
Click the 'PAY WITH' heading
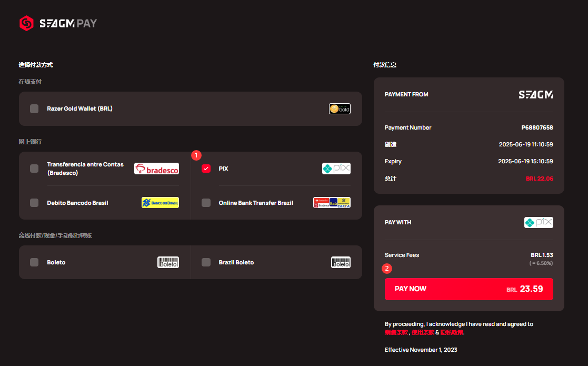(398, 222)
